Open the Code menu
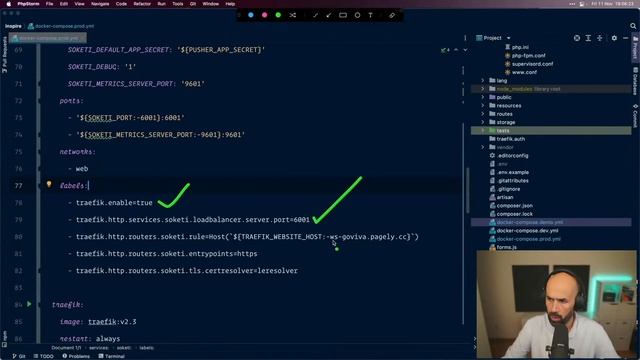Image resolution: width=640 pixels, height=360 pixels. click(x=121, y=4)
